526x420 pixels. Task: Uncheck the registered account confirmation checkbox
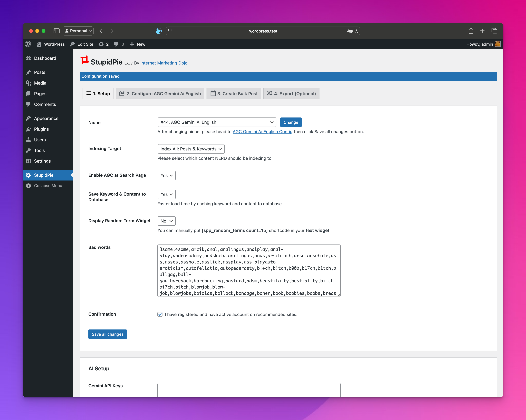click(x=160, y=314)
